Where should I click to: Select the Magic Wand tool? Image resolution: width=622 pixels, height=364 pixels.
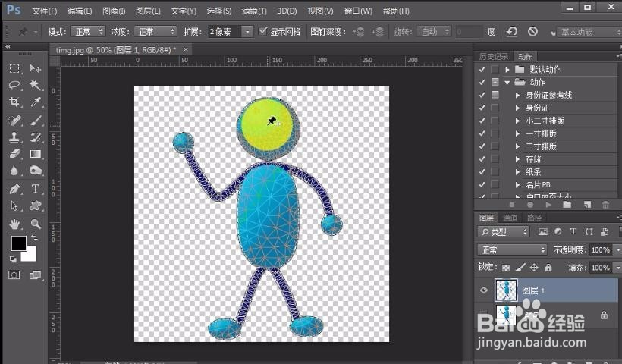tap(36, 85)
